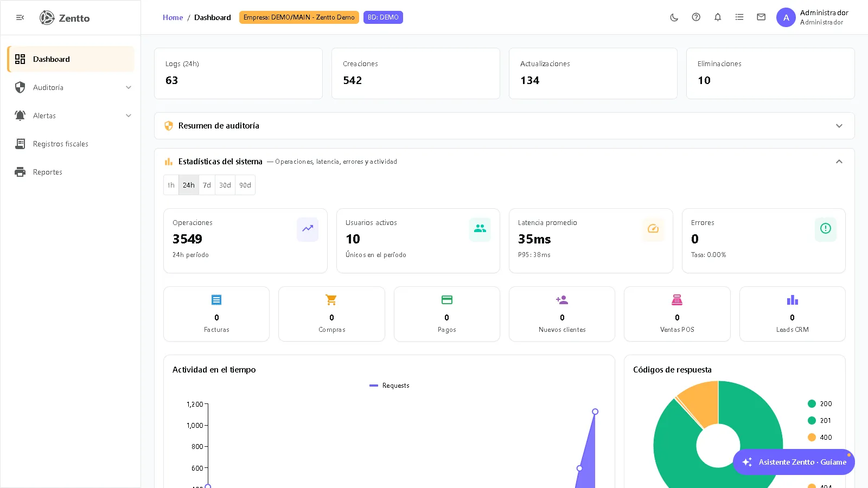Click the Resumen de auditoría shield icon

169,126
